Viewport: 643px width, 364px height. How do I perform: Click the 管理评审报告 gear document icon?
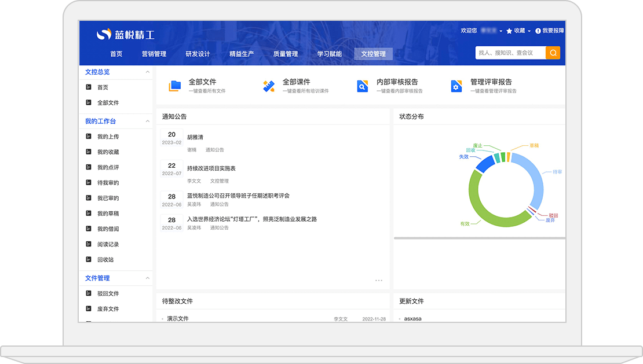point(456,86)
